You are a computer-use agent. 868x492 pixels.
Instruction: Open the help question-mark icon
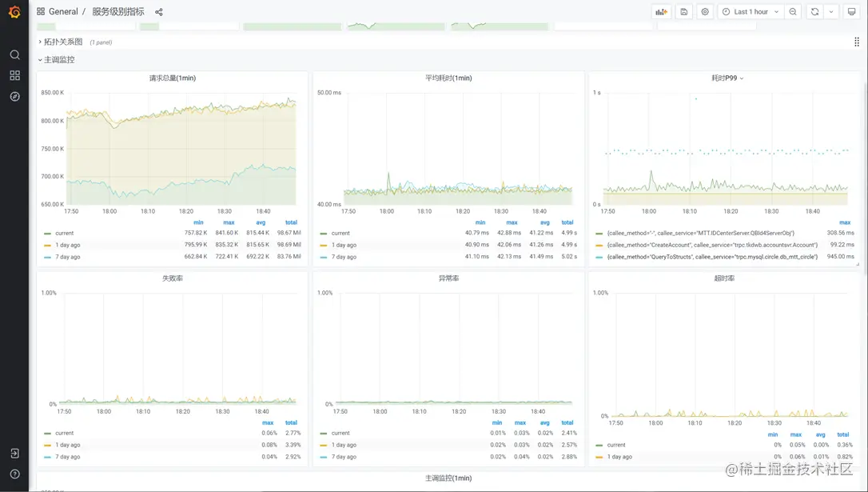pyautogui.click(x=15, y=474)
